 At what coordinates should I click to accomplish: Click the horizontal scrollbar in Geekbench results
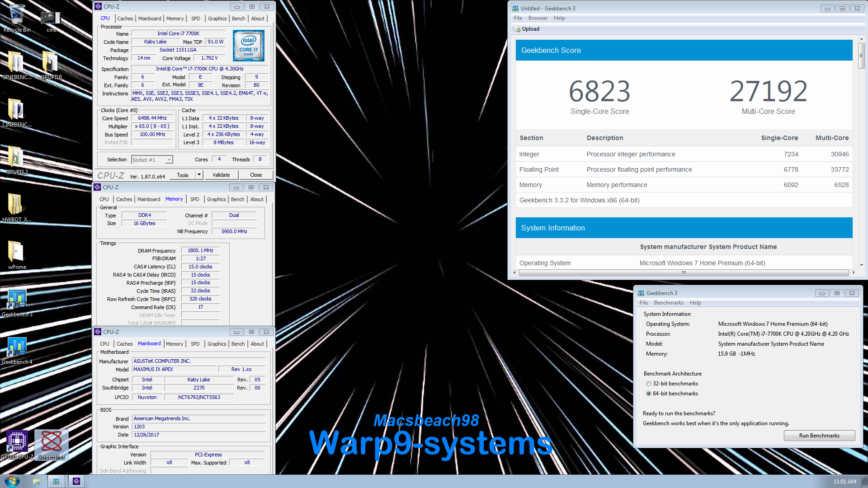coord(684,272)
